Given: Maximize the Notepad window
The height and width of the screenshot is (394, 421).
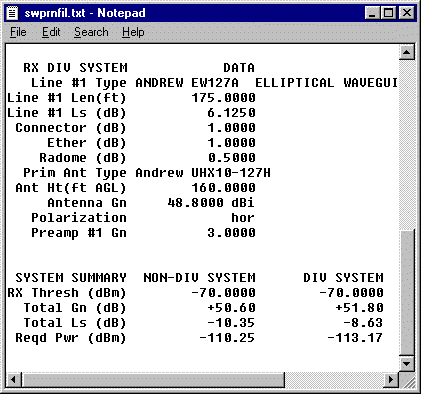Looking at the screenshot, I should point(388,13).
